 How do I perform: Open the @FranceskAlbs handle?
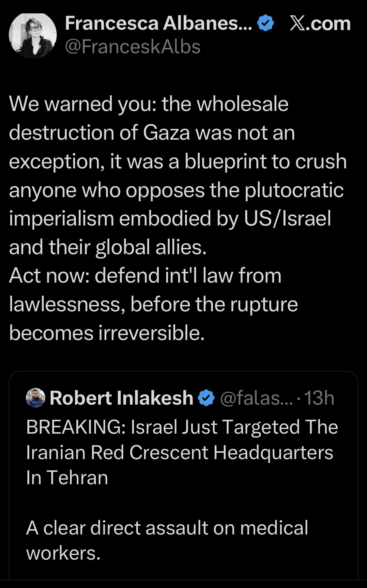coord(132,47)
